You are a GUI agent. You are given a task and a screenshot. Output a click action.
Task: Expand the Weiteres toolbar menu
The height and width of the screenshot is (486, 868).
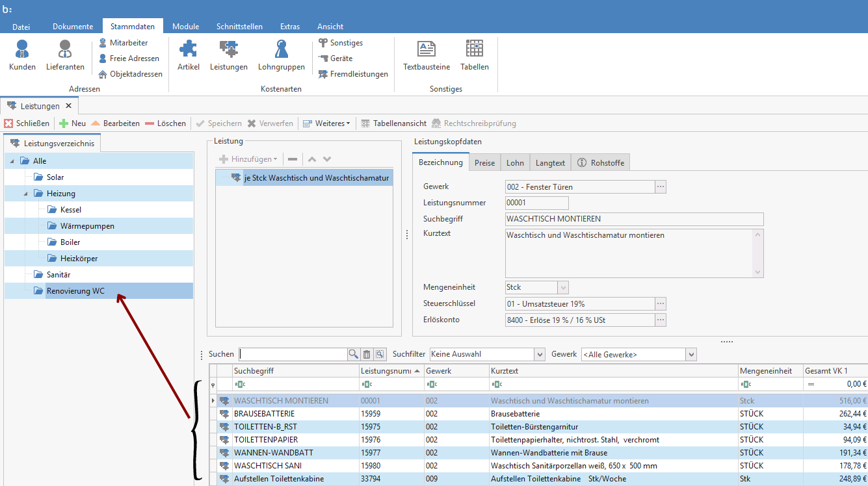326,123
